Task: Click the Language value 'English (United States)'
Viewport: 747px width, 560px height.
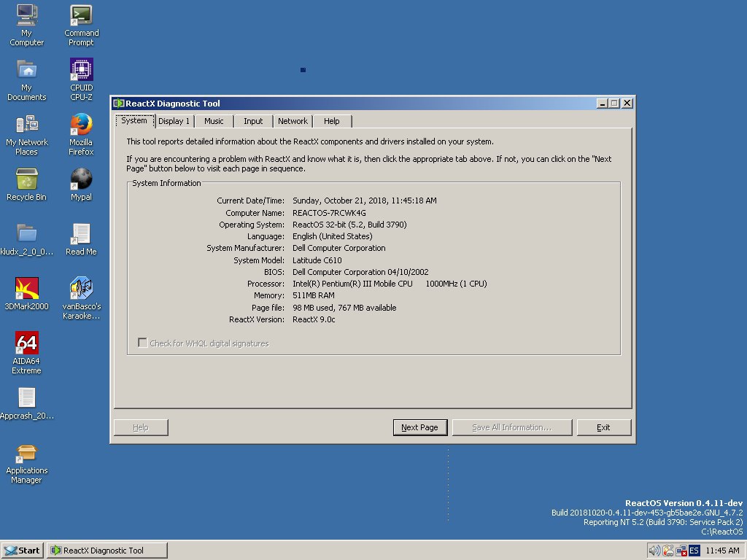Action: (333, 236)
